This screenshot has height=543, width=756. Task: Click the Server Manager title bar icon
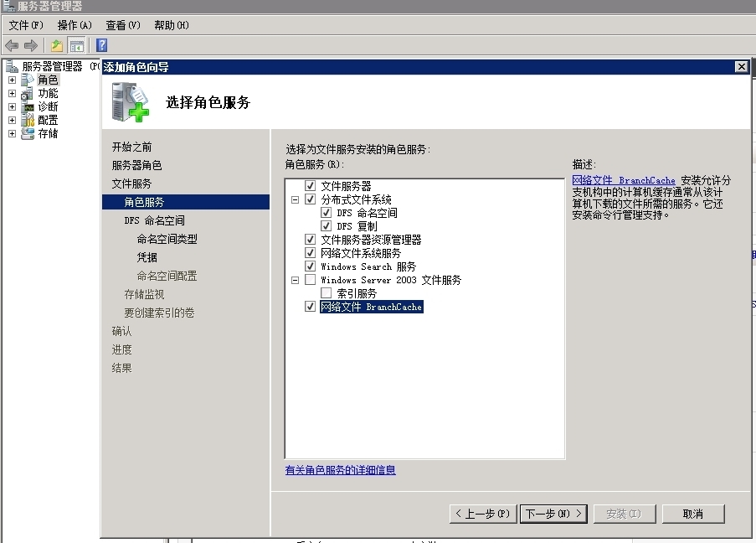click(8, 6)
